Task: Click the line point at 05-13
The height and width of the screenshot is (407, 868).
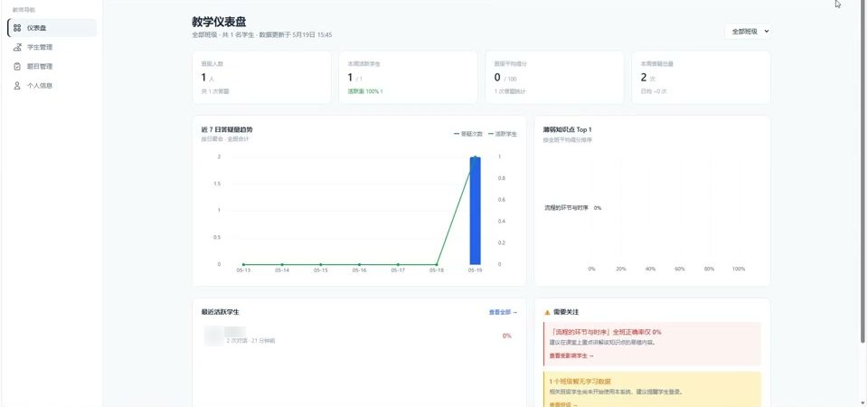Action: point(243,265)
